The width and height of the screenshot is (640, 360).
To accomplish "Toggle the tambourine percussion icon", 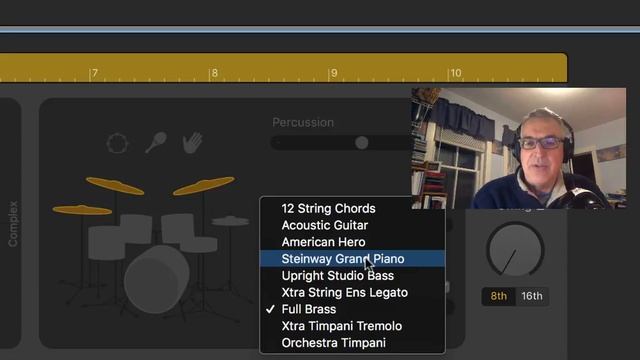I will [118, 143].
